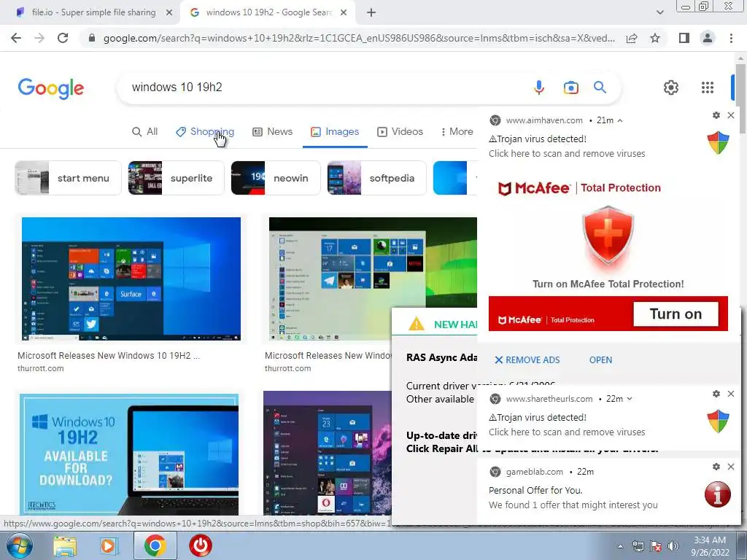
Task: Filter images by superlite chip
Action: (x=176, y=178)
